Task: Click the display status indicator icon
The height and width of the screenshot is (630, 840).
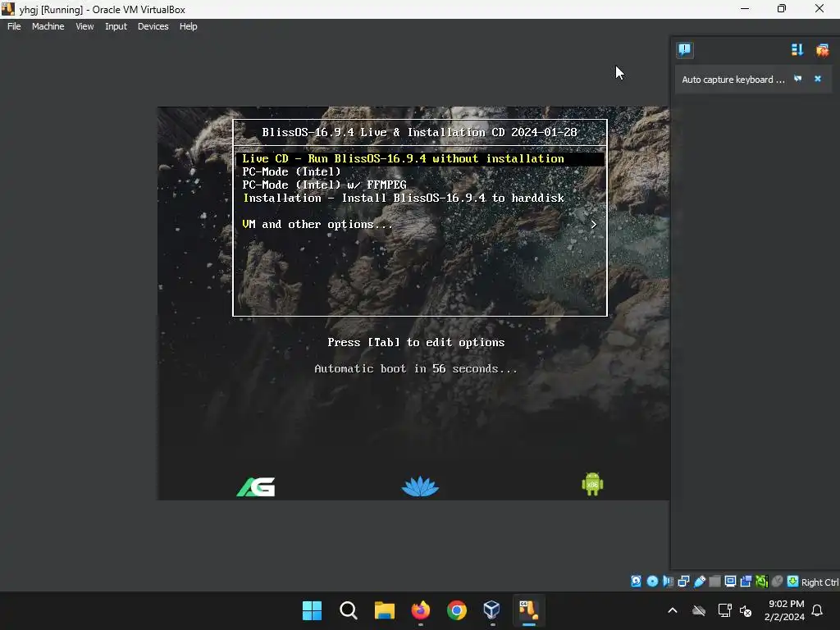Action: tap(730, 582)
